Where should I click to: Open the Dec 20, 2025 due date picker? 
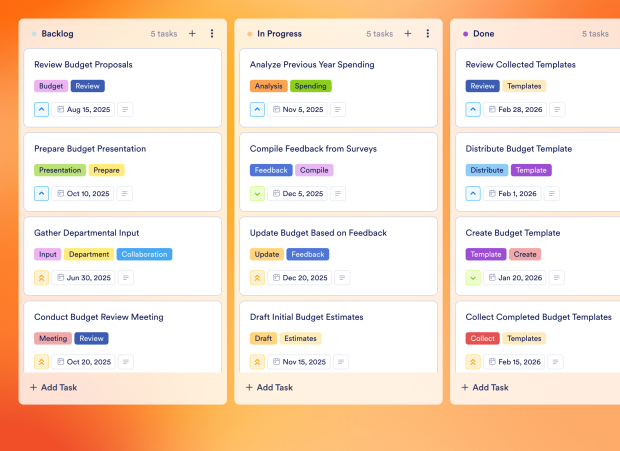[299, 278]
